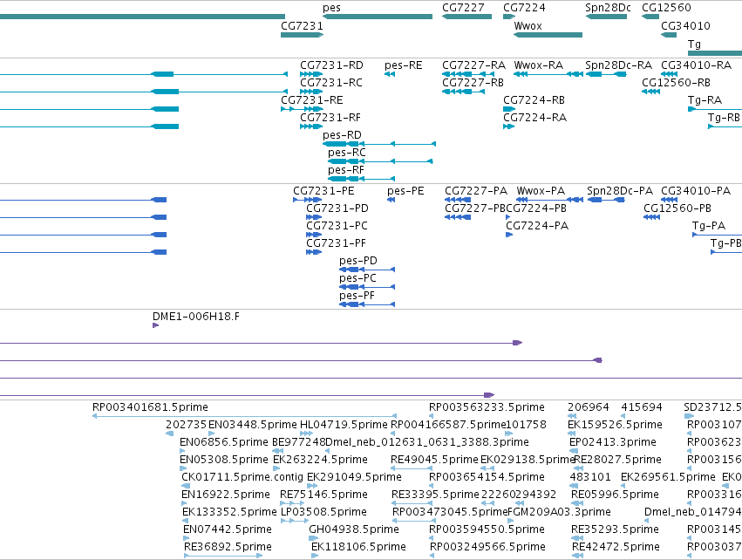Select the pes gene label
Viewport: 742px width, 560px height.
point(331,8)
